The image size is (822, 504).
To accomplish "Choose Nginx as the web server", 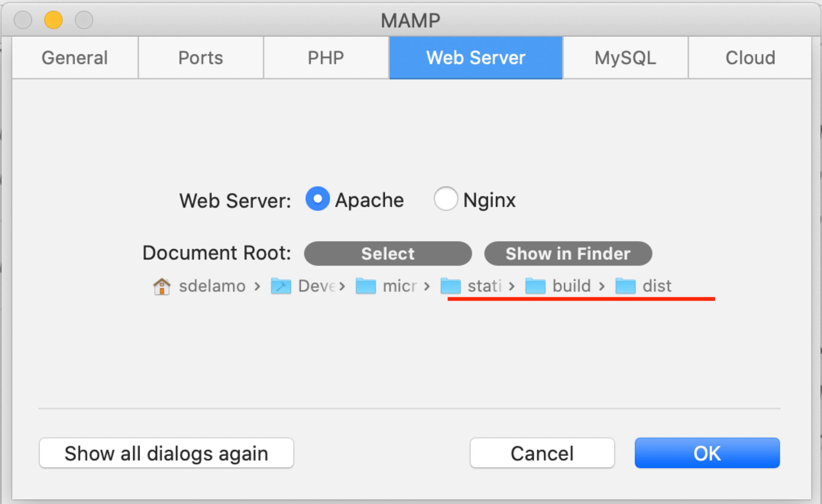I will pos(445,199).
